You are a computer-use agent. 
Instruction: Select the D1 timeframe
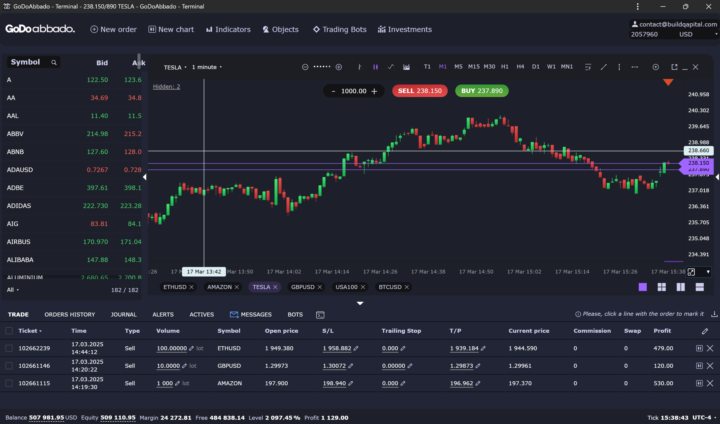535,67
